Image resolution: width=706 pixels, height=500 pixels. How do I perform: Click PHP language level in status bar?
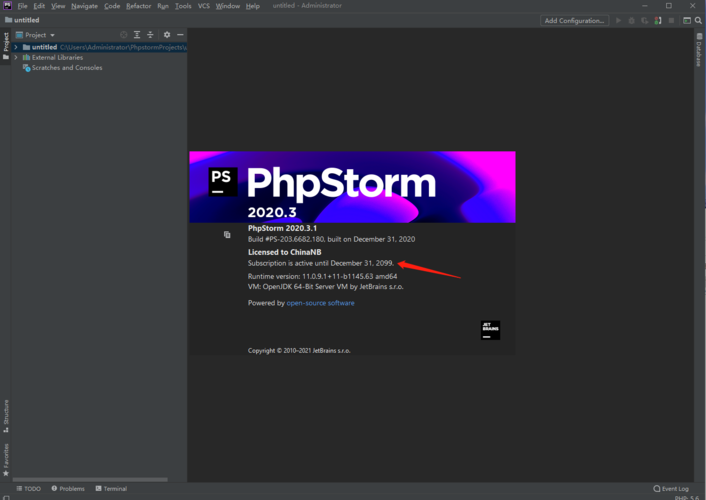point(687,497)
